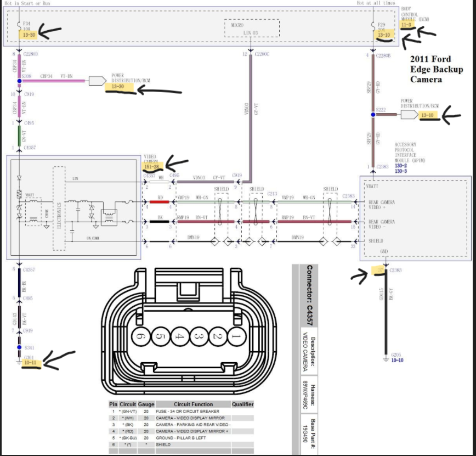Click the S308 blue splice dot
This screenshot has height=456, width=476.
(20, 81)
